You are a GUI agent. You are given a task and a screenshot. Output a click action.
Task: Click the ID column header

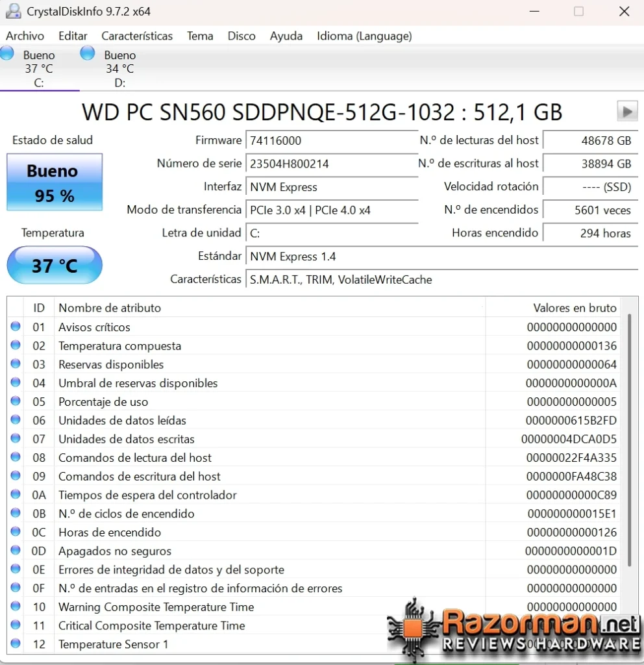click(39, 308)
